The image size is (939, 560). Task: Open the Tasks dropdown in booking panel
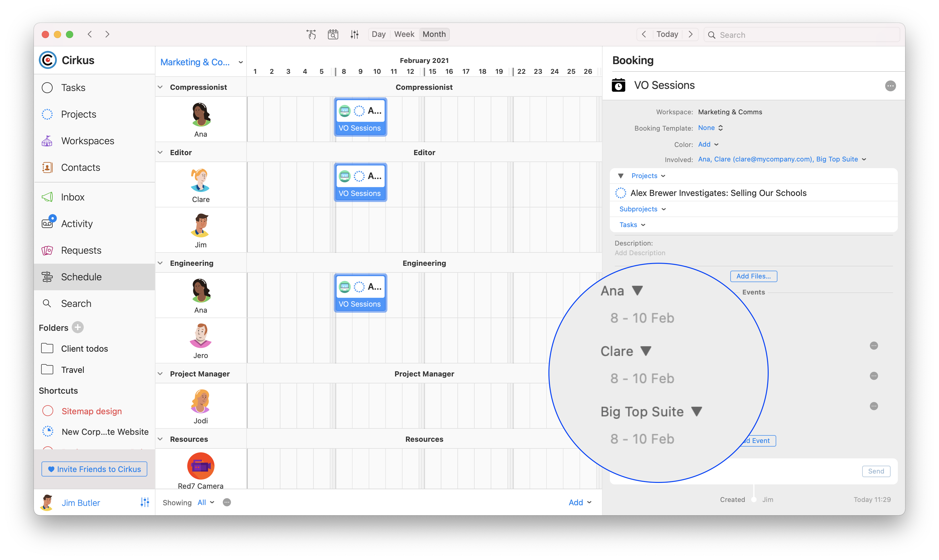click(x=632, y=225)
